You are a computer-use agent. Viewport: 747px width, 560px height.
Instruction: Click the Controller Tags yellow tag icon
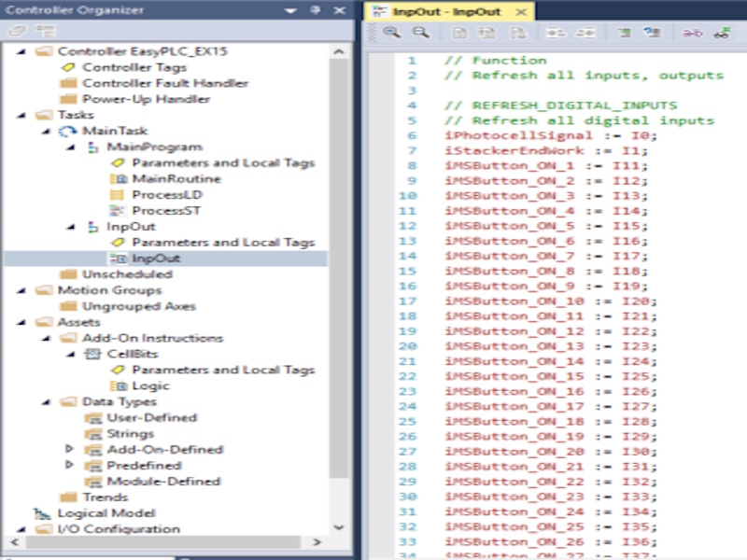[68, 67]
